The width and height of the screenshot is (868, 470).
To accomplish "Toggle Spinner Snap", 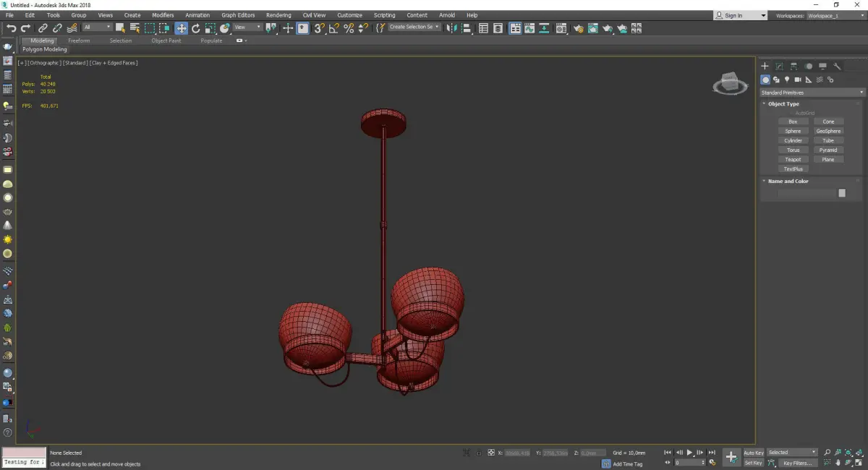I will coord(362,28).
